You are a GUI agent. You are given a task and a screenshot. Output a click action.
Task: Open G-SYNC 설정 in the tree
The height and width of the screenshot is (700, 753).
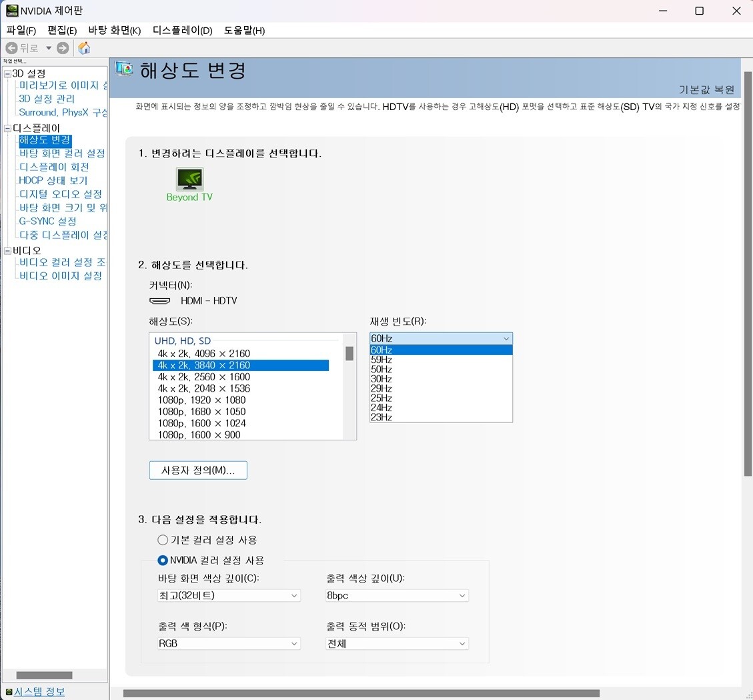click(47, 221)
